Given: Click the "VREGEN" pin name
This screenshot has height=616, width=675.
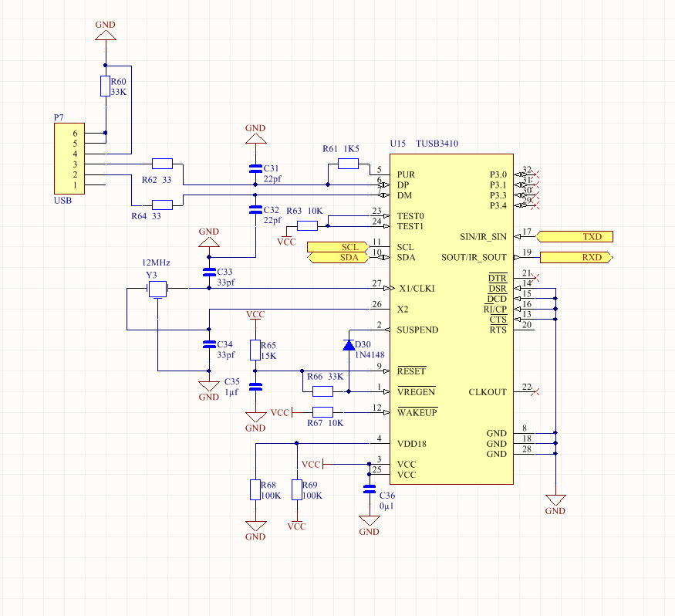Looking at the screenshot, I should click(x=417, y=392).
